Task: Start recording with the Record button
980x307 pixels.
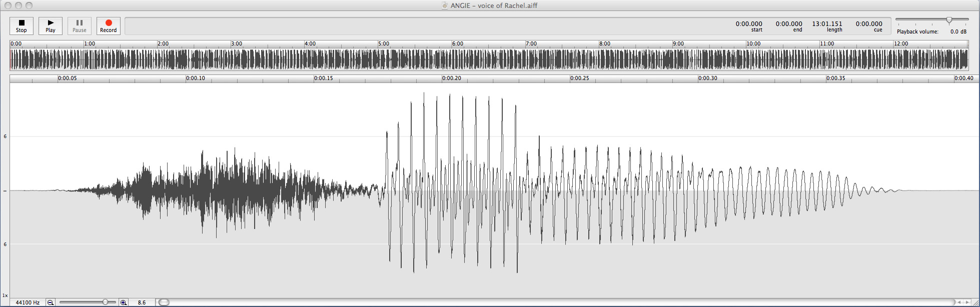Action: [x=109, y=26]
